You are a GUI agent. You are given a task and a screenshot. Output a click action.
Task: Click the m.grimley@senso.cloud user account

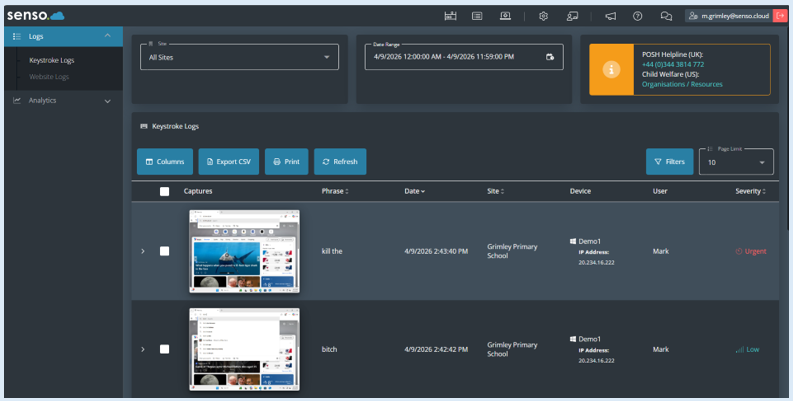(x=729, y=16)
